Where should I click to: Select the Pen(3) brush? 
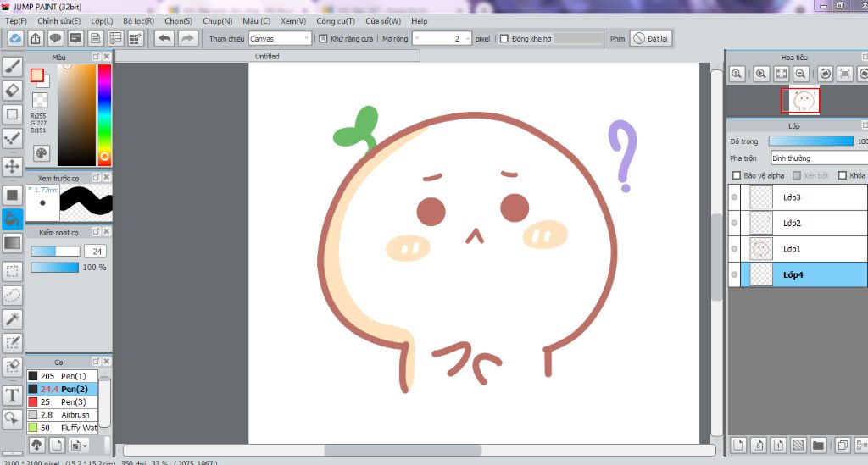click(62, 402)
